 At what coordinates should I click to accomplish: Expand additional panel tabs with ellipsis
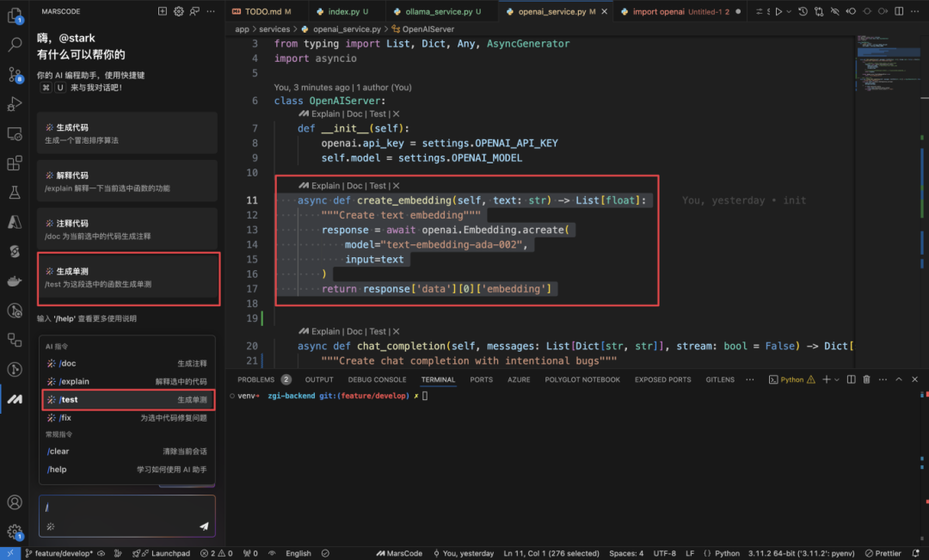(x=750, y=379)
